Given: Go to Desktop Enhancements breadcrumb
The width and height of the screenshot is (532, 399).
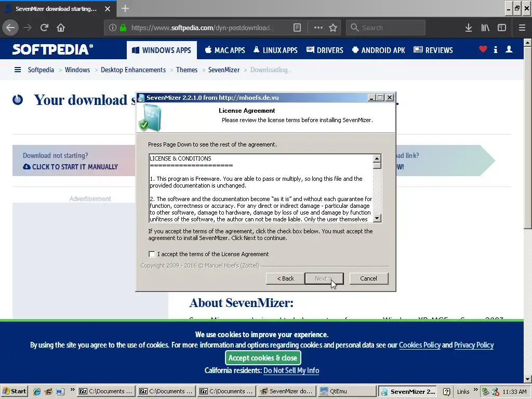Looking at the screenshot, I should (x=133, y=70).
